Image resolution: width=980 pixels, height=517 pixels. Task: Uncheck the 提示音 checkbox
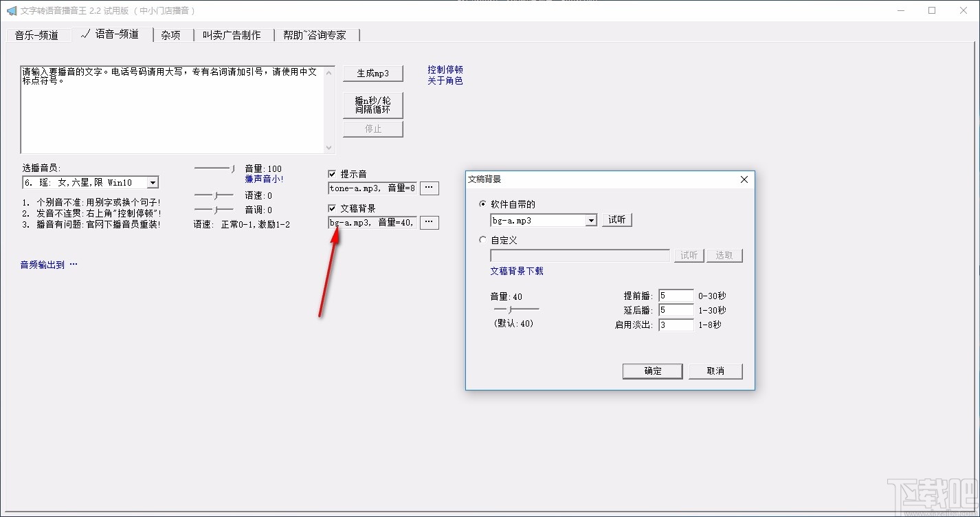tap(331, 174)
